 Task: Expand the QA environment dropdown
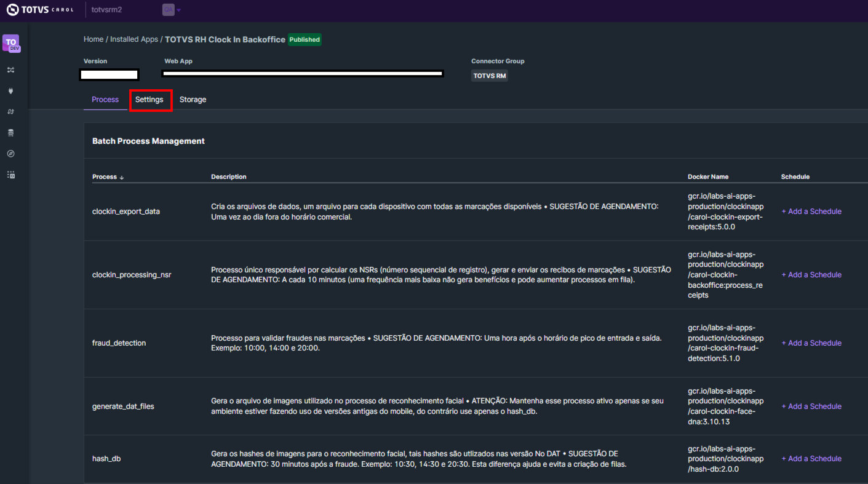tap(172, 10)
